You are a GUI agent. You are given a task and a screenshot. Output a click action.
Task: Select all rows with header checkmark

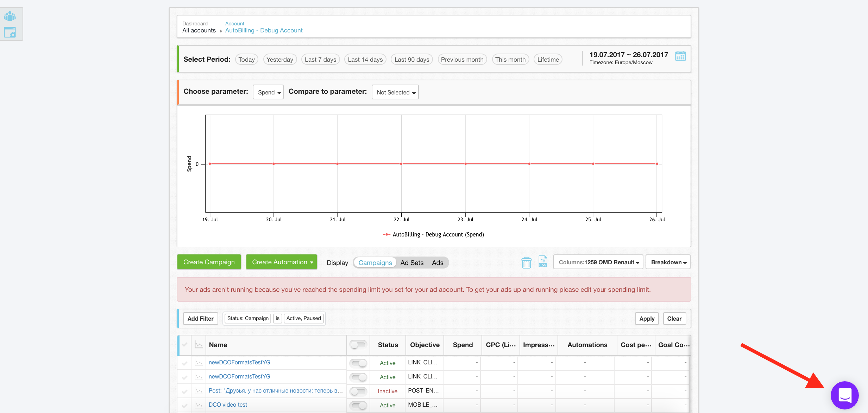[184, 345]
